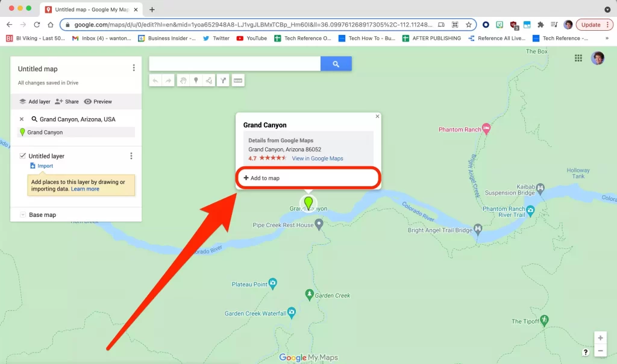This screenshot has height=364, width=617.
Task: Click the map search input field
Action: (x=235, y=64)
